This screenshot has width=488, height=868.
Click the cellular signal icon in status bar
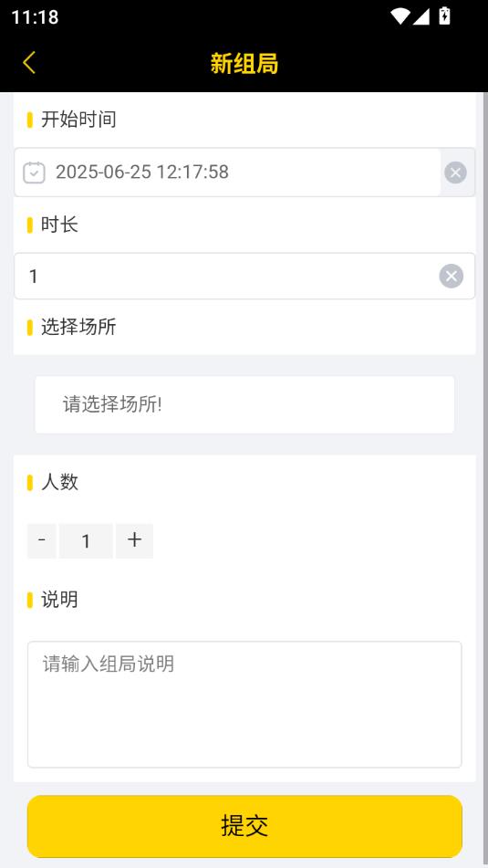tap(421, 16)
